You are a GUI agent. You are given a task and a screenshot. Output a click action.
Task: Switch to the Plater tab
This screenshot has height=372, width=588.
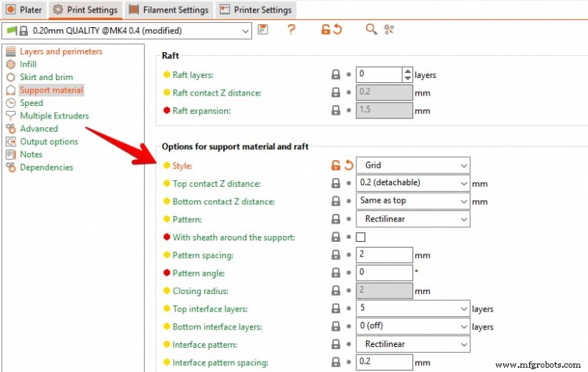pyautogui.click(x=24, y=10)
